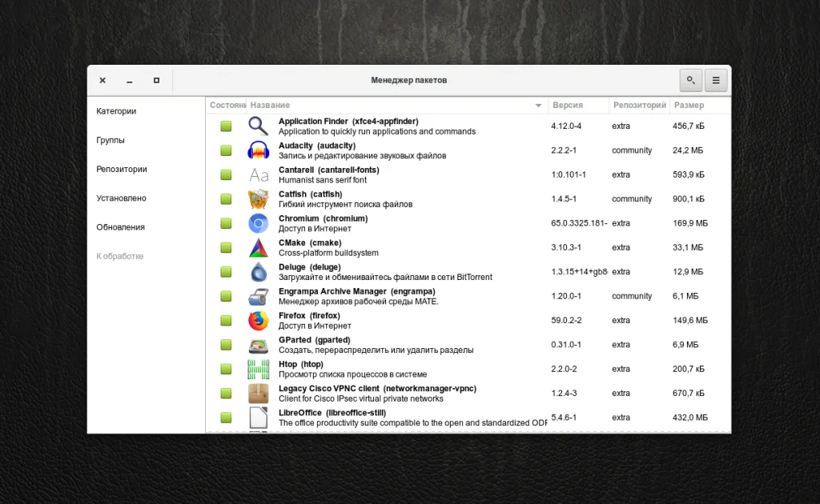Screen dimensions: 820x504
Task: Click the CMake triangle icon
Action: pos(259,247)
